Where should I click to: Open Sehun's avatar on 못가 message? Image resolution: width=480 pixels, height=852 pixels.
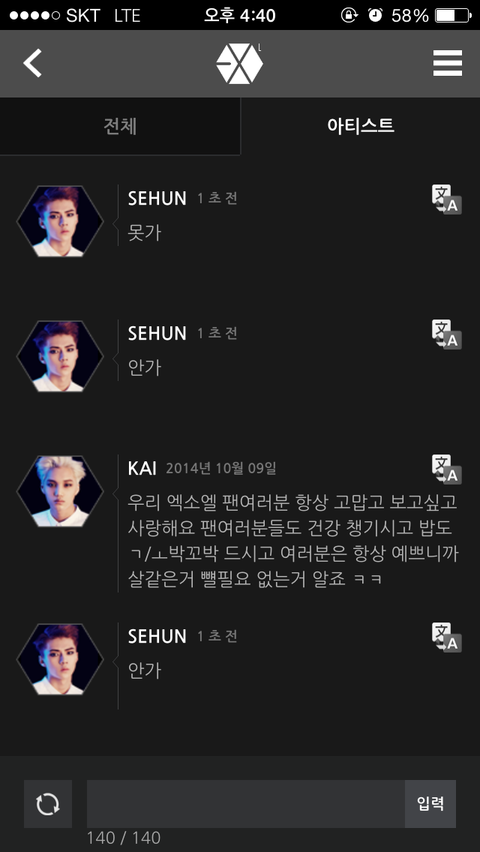coord(60,221)
